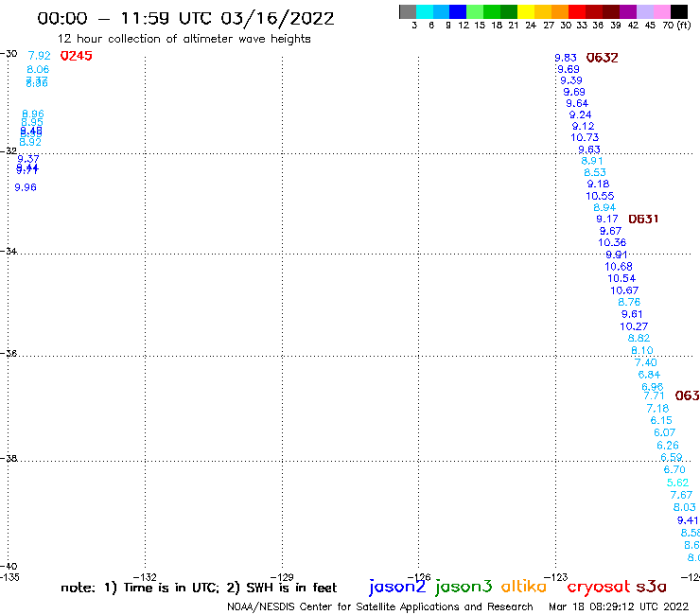This screenshot has height=615, width=700.
Task: Click the 9.64 wave height value
Action: point(577,104)
